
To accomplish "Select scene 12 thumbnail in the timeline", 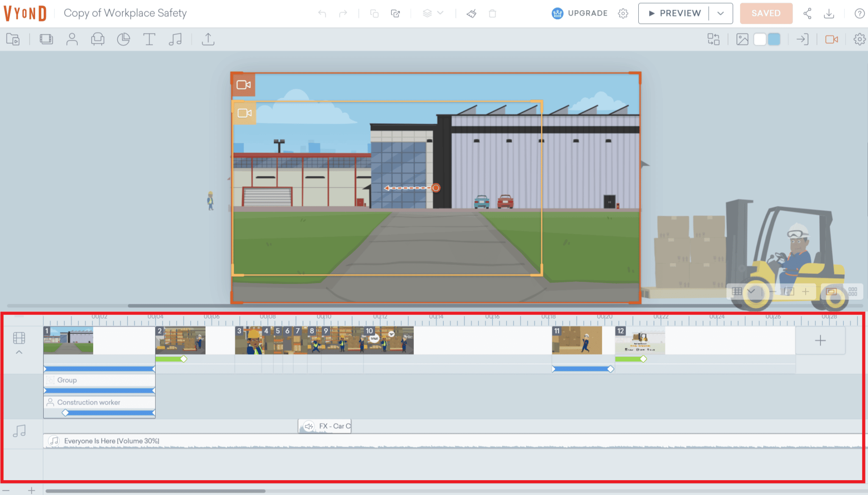I will click(x=641, y=340).
